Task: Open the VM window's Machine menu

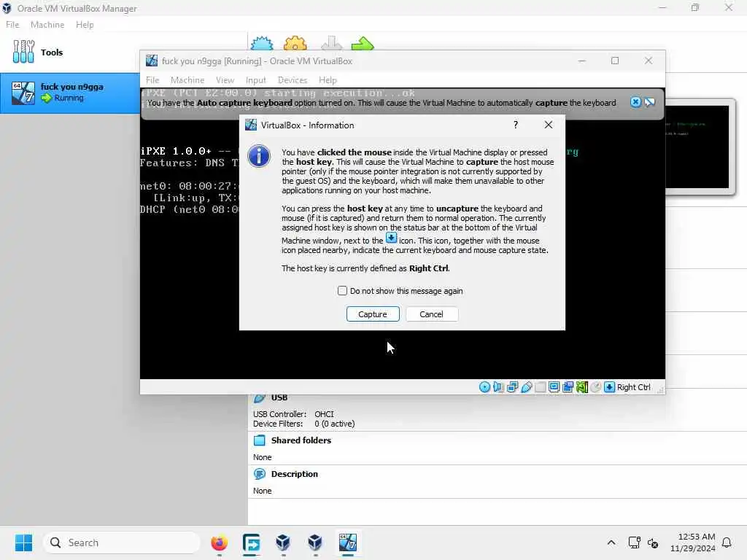Action: pyautogui.click(x=187, y=80)
